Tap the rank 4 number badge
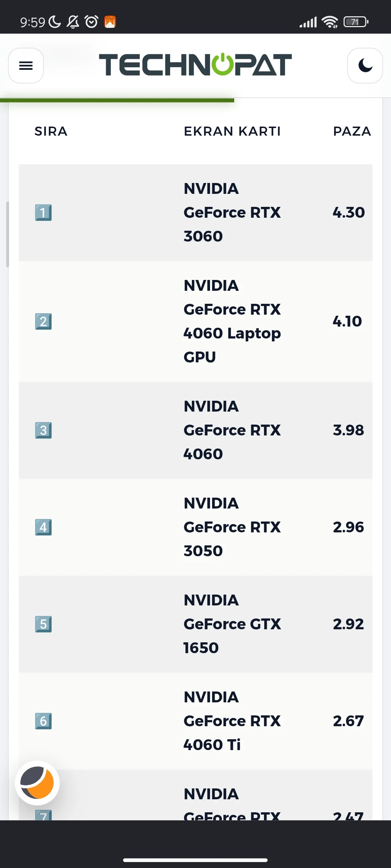 43,527
